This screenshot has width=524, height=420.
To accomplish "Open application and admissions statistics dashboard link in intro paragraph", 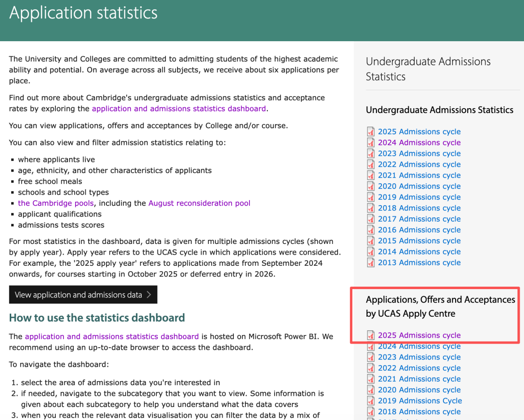I will 179,109.
